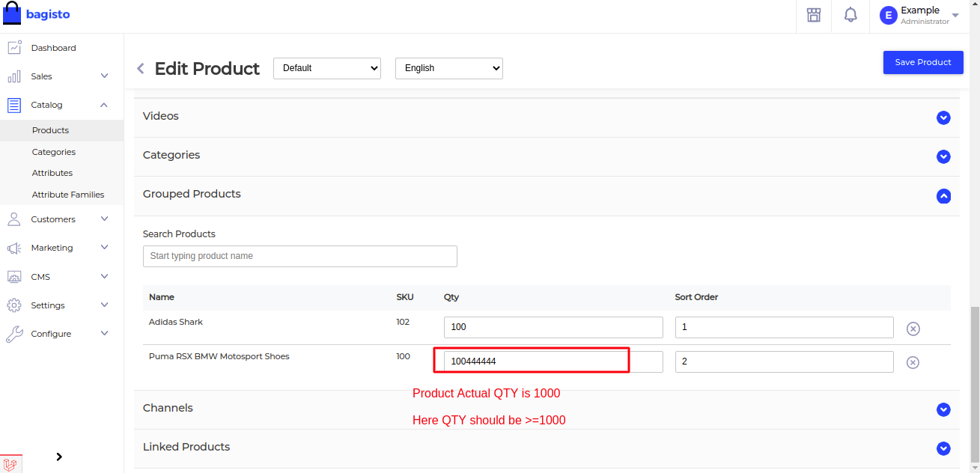Open the storefront icon in top bar

(x=813, y=15)
